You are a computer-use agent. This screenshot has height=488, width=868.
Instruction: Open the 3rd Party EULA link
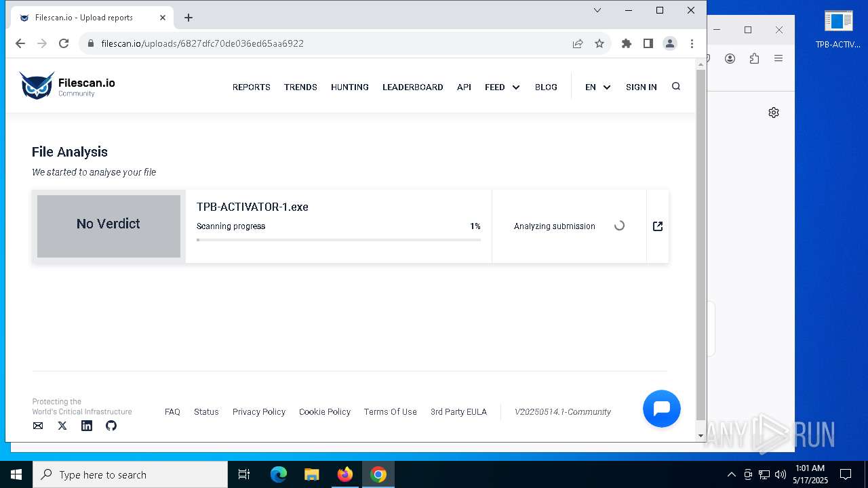click(x=458, y=411)
